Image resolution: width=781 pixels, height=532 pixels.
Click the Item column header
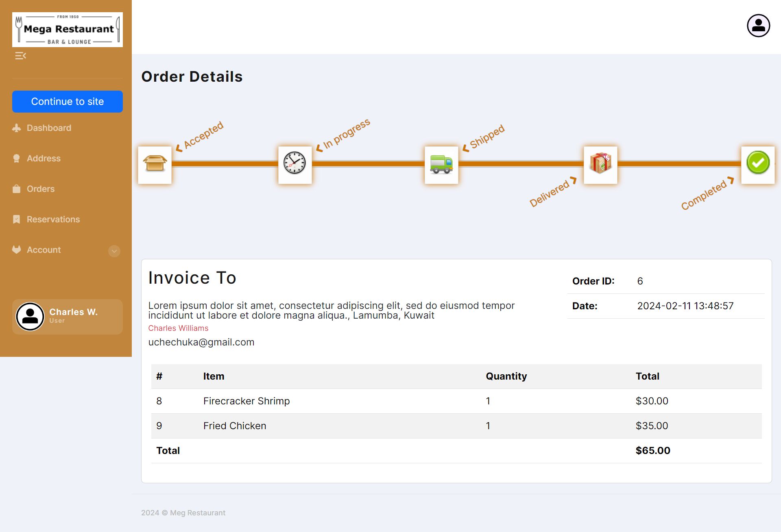point(214,376)
